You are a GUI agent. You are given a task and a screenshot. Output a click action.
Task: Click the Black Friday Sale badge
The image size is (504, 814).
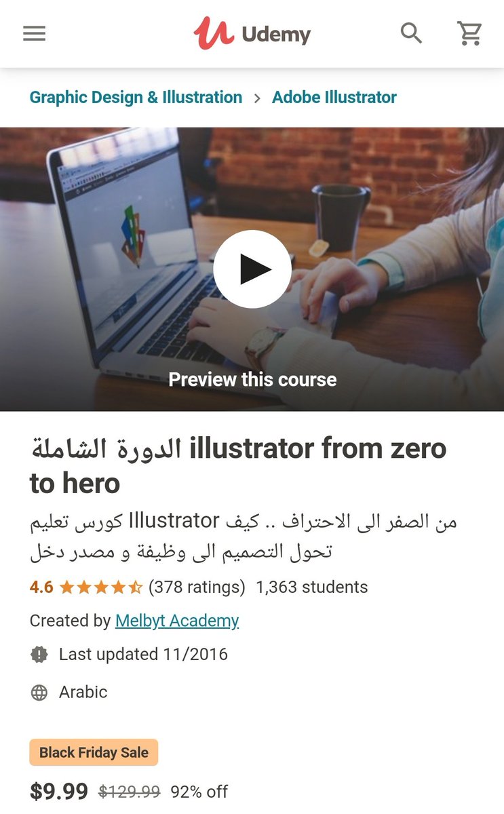[94, 752]
